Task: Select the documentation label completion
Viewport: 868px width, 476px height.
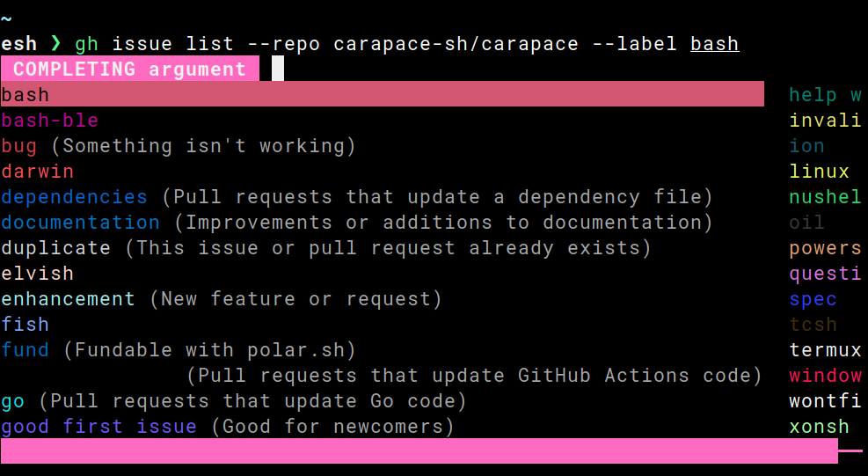Action: click(80, 222)
